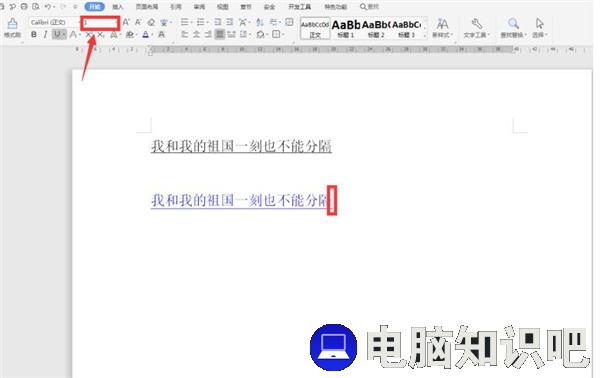Click the blue font color swatch
This screenshot has height=378, width=600.
click(145, 34)
